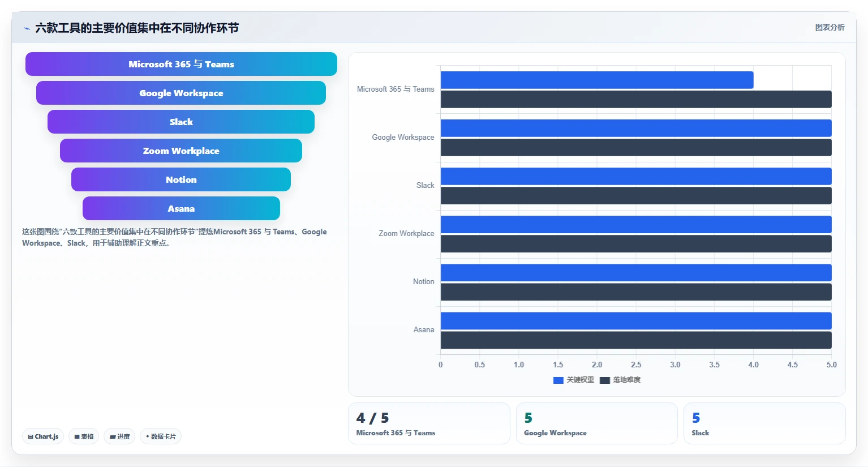Click the small icon before the chart title

click(27, 28)
